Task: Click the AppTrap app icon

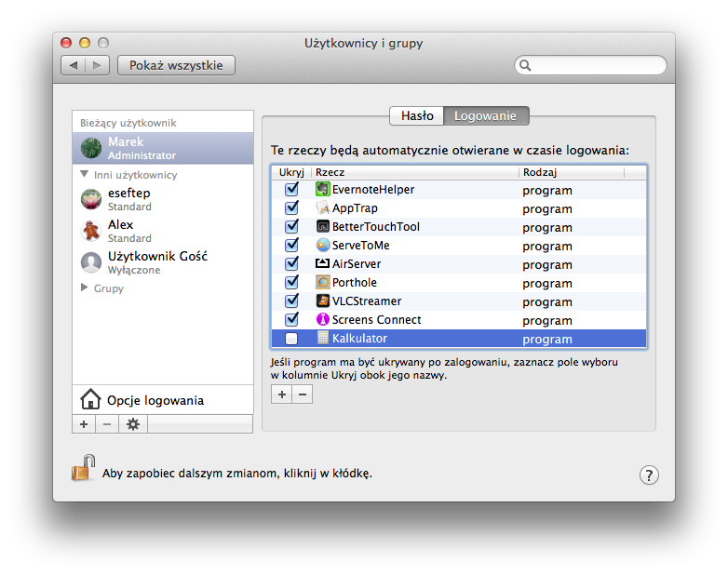Action: point(322,207)
